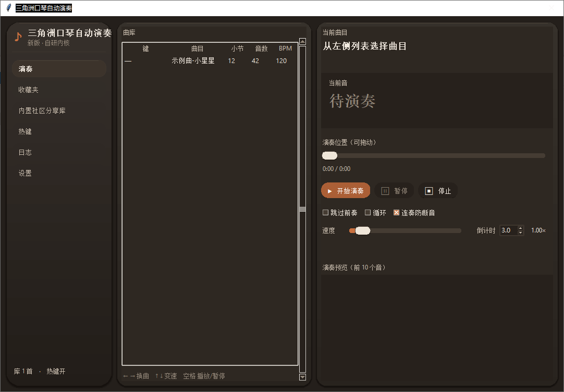Click the song list scroll up arrow

[x=302, y=42]
